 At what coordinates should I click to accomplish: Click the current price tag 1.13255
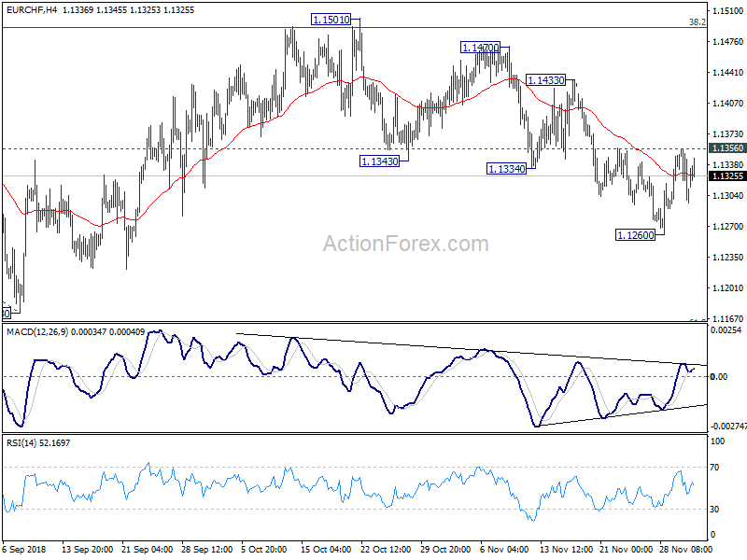click(727, 176)
